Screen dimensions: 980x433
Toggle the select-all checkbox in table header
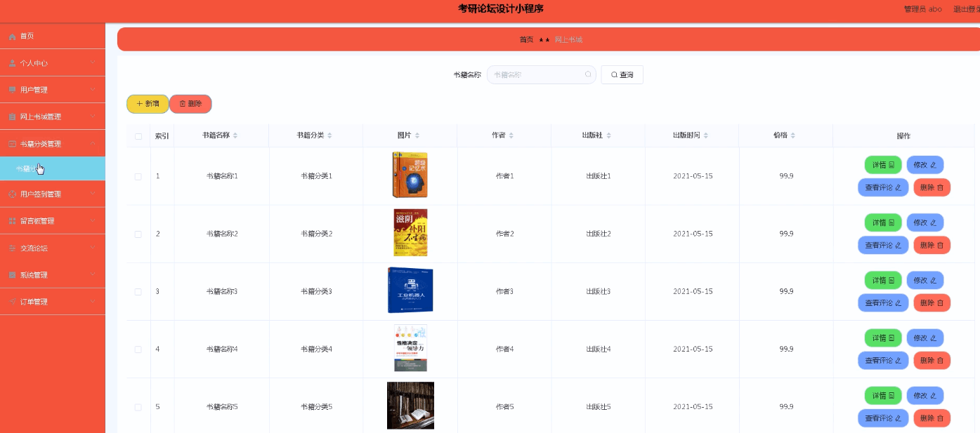[x=138, y=136]
